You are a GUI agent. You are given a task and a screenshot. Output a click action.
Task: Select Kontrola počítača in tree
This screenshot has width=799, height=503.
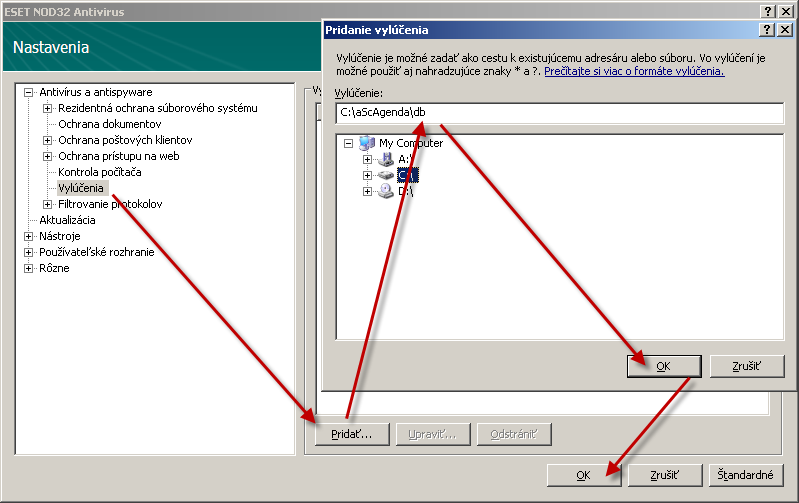click(x=99, y=172)
